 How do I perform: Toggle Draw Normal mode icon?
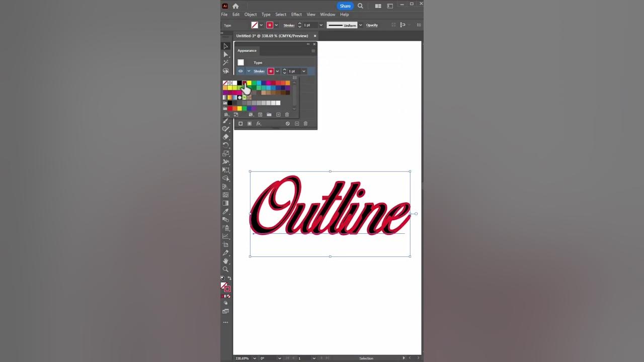[225, 303]
